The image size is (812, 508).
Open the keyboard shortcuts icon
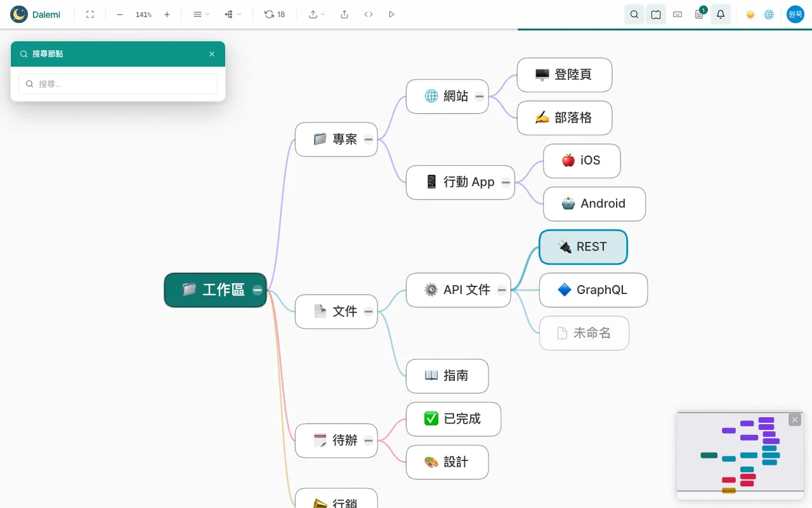pos(678,14)
